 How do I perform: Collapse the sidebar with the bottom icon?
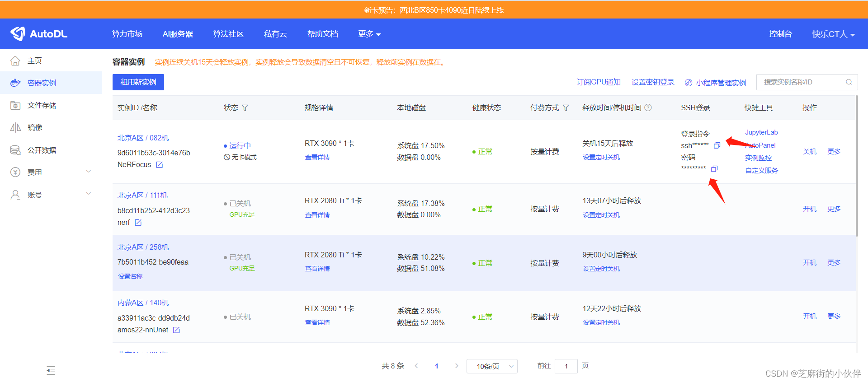point(51,371)
